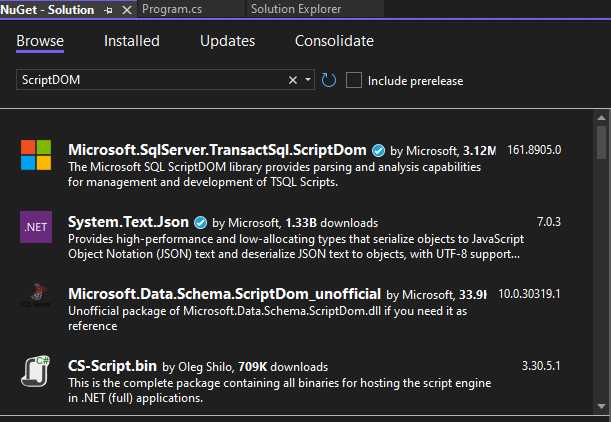Click the '1.33B downloads' text

point(332,223)
